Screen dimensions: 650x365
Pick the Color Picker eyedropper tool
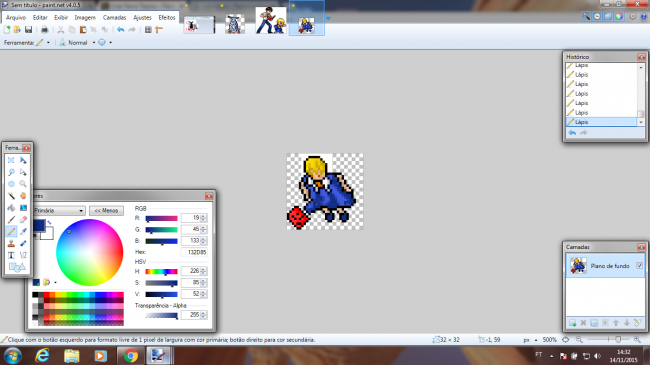point(23,231)
